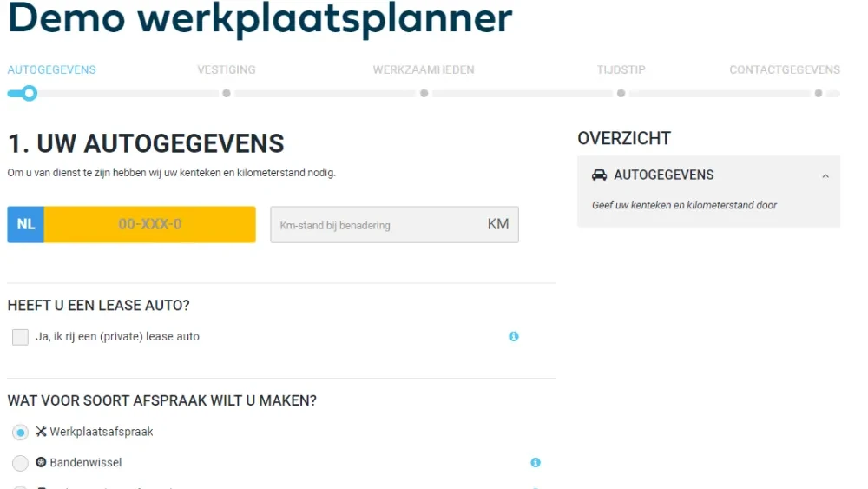Click the step dot under Vestiging

(x=227, y=93)
